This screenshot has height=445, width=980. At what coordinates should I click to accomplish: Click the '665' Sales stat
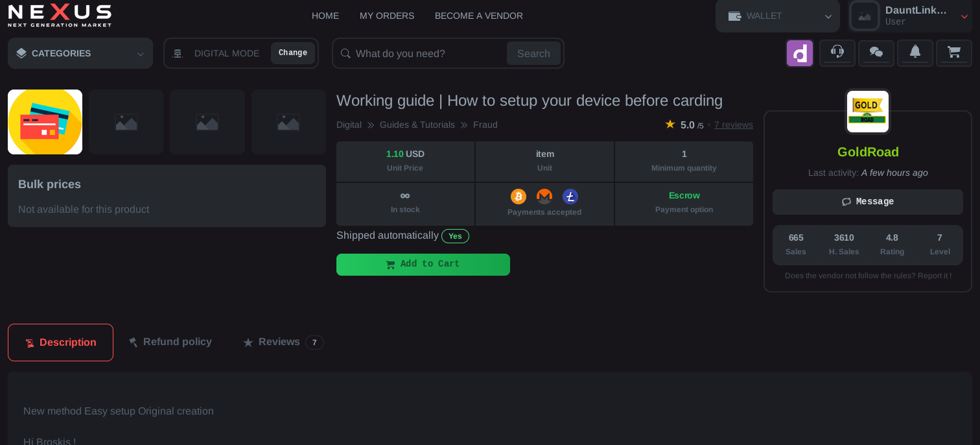[796, 237]
